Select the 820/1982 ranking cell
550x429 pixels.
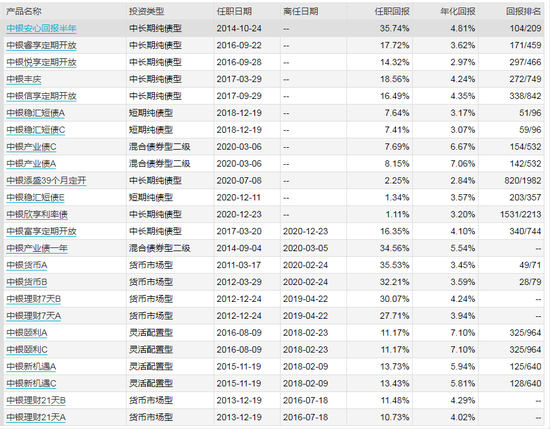(x=523, y=181)
